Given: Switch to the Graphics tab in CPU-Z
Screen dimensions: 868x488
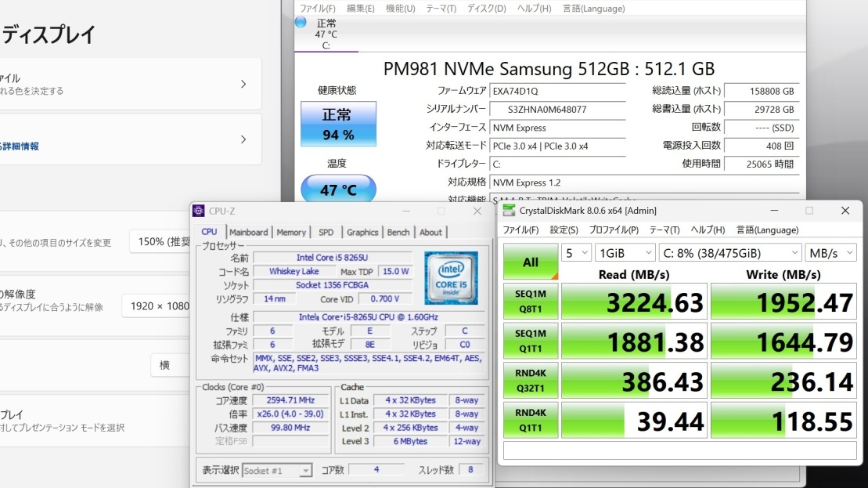Looking at the screenshot, I should [362, 232].
